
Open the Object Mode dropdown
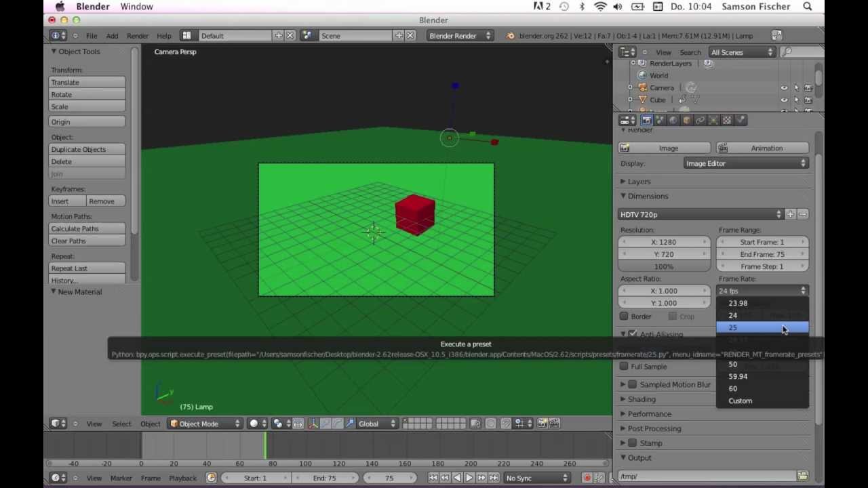[205, 424]
